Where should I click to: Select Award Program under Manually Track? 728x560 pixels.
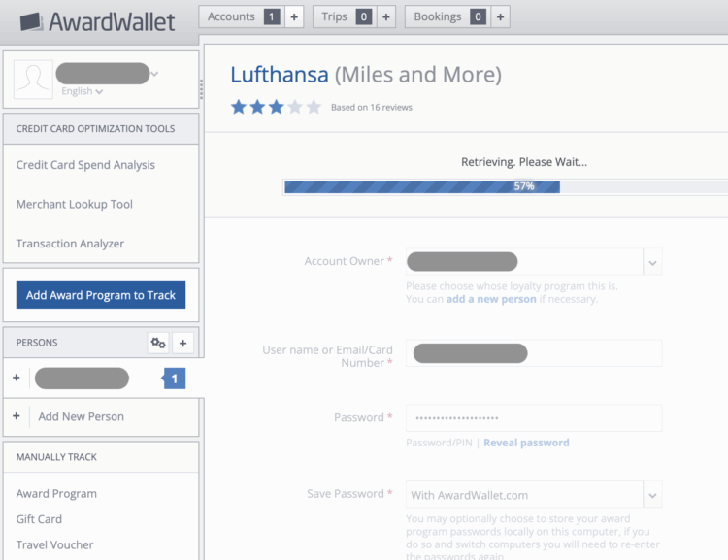56,494
